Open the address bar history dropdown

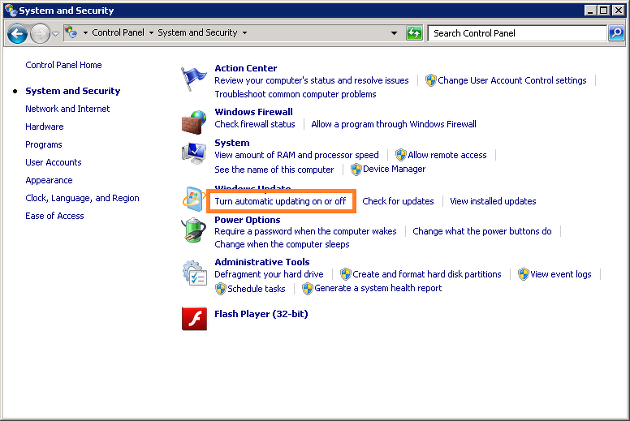pos(394,33)
